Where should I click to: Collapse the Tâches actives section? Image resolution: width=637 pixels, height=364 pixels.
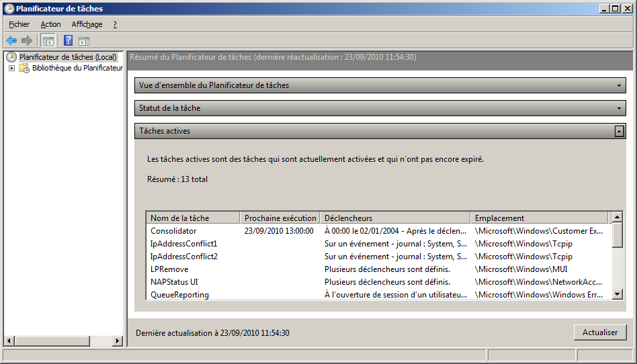pos(620,131)
